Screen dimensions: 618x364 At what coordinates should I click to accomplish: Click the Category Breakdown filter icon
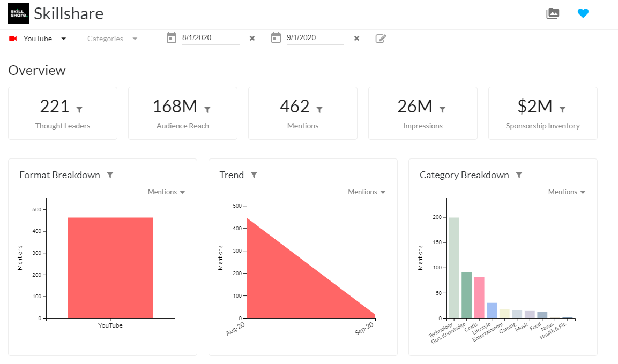[519, 175]
